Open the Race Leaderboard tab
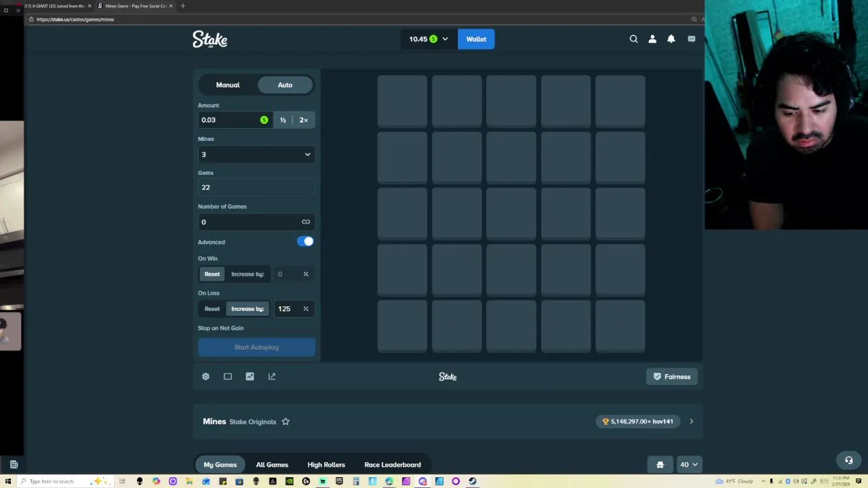 click(x=393, y=465)
